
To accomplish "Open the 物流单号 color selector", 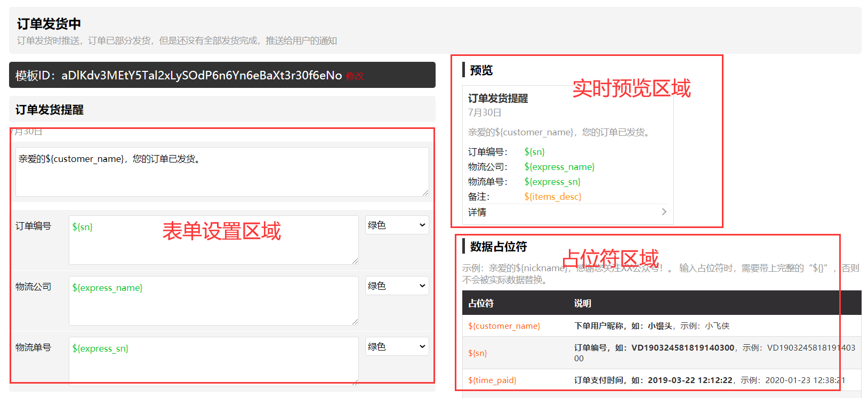I will coord(397,347).
